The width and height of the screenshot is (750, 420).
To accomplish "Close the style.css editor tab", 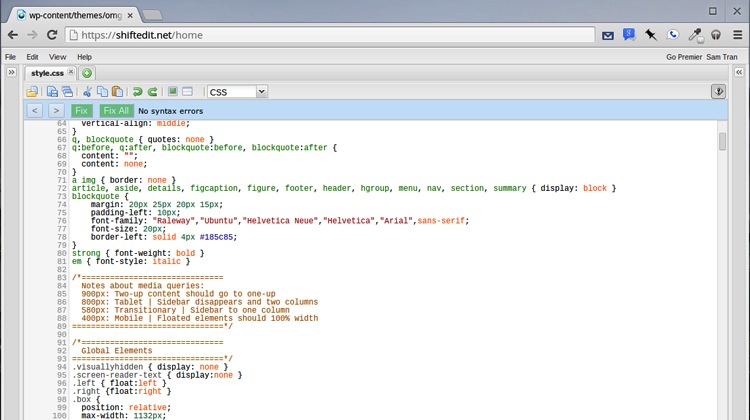I will pos(71,72).
